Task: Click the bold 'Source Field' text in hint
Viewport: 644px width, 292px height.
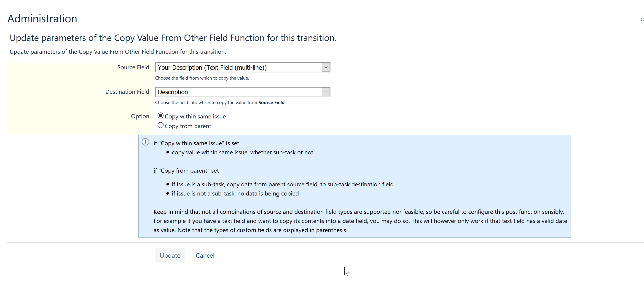Action: 271,102
